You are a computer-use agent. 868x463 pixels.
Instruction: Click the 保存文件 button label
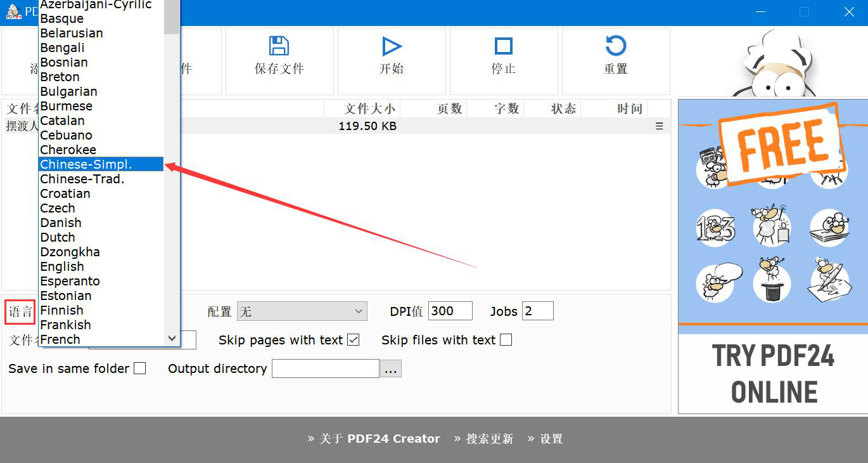click(279, 68)
